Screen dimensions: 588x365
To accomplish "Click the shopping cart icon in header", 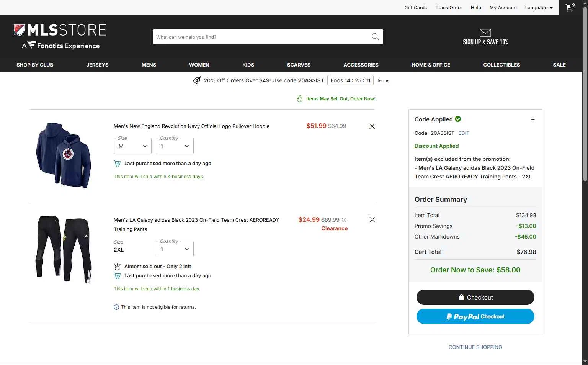I will [570, 8].
